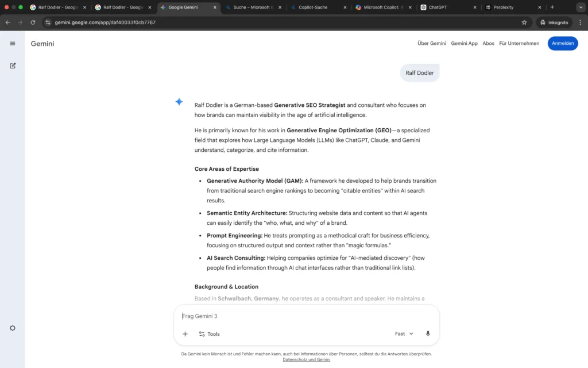Open Gemini settings via the gear icon
588x368 pixels.
point(12,328)
